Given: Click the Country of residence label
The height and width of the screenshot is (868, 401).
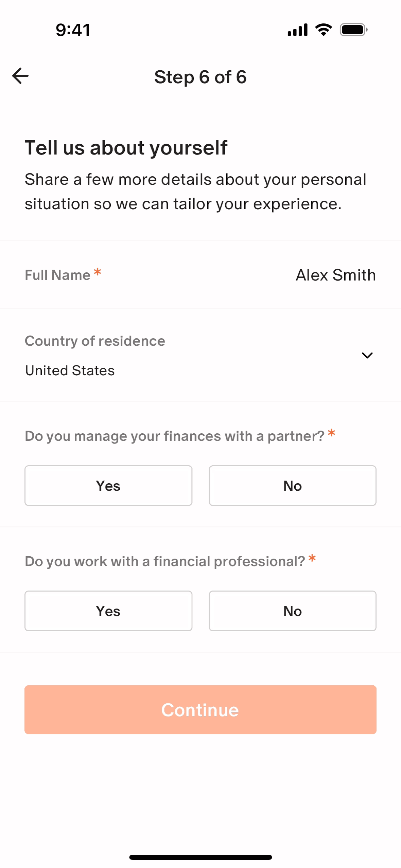Looking at the screenshot, I should (95, 341).
